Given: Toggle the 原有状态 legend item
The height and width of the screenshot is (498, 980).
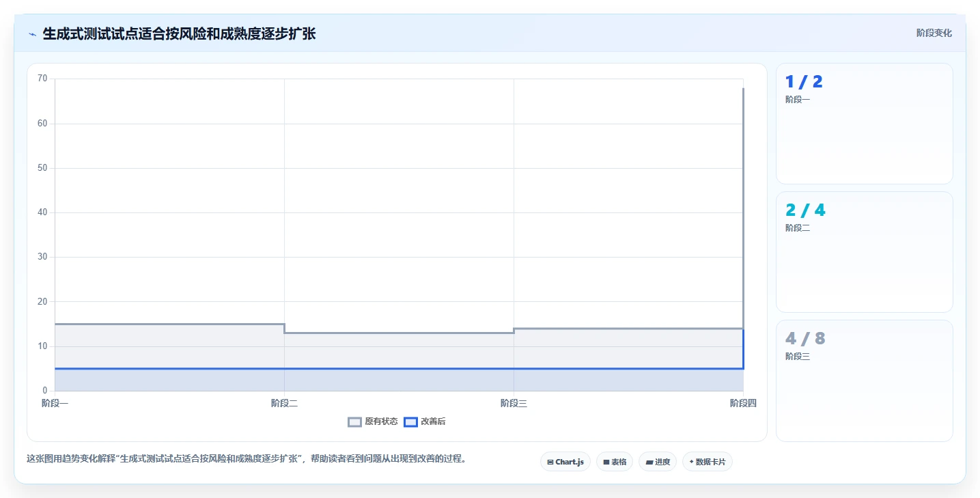Looking at the screenshot, I should (373, 421).
